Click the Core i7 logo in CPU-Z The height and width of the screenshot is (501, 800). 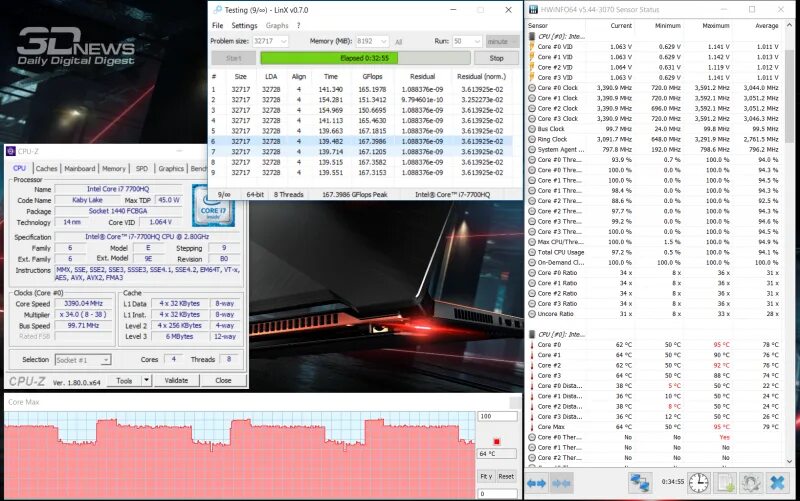[x=213, y=206]
